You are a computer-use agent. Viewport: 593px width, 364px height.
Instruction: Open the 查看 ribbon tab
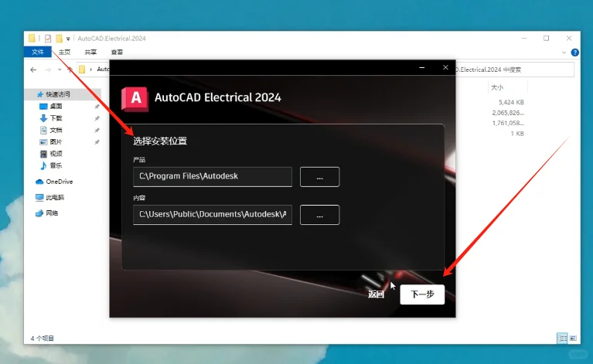tap(117, 52)
